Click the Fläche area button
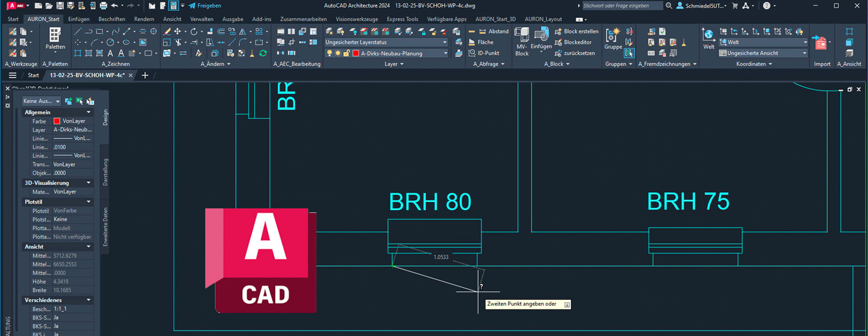 481,42
